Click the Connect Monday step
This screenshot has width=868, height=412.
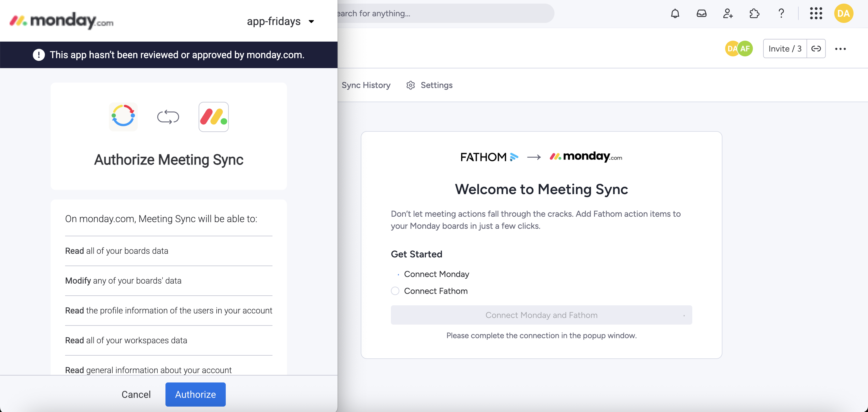tap(436, 274)
